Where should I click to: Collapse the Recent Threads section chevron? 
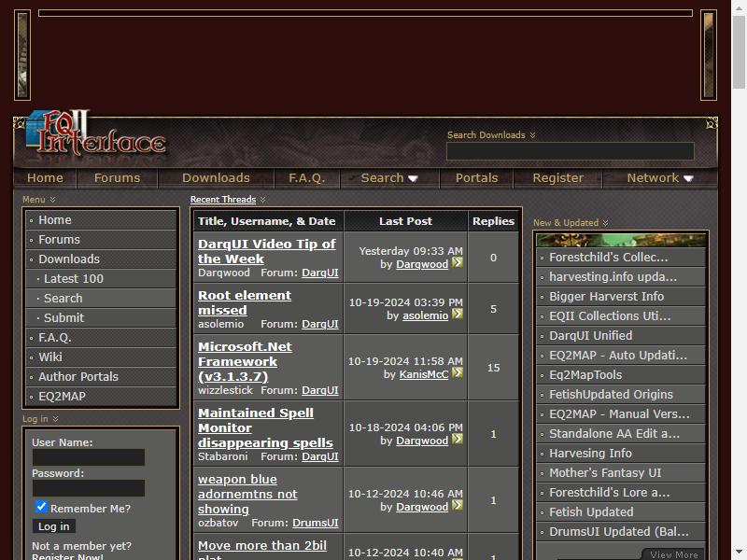[262, 200]
